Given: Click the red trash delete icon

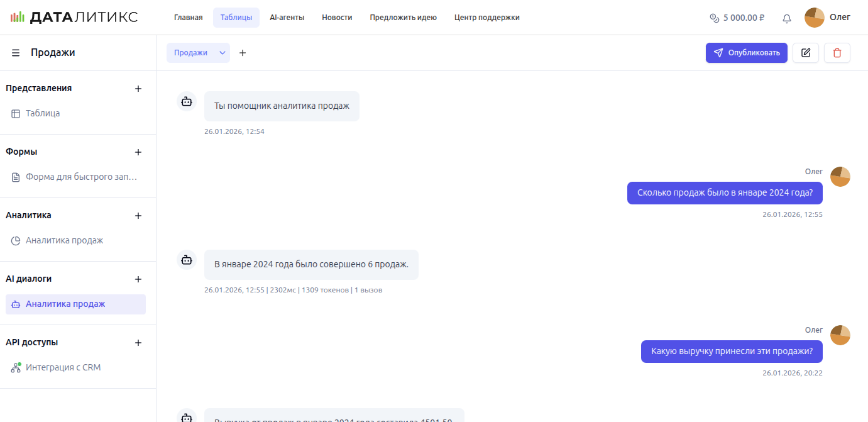Looking at the screenshot, I should (x=837, y=53).
